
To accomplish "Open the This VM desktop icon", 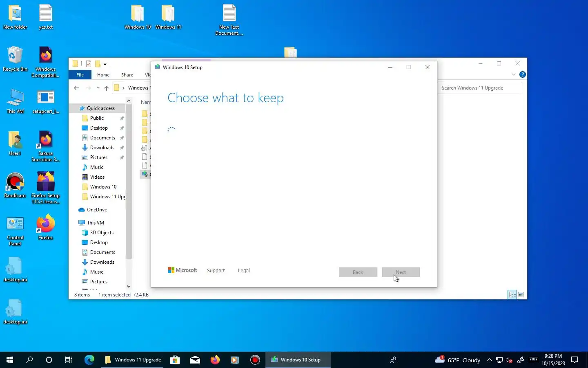I will pos(15,101).
